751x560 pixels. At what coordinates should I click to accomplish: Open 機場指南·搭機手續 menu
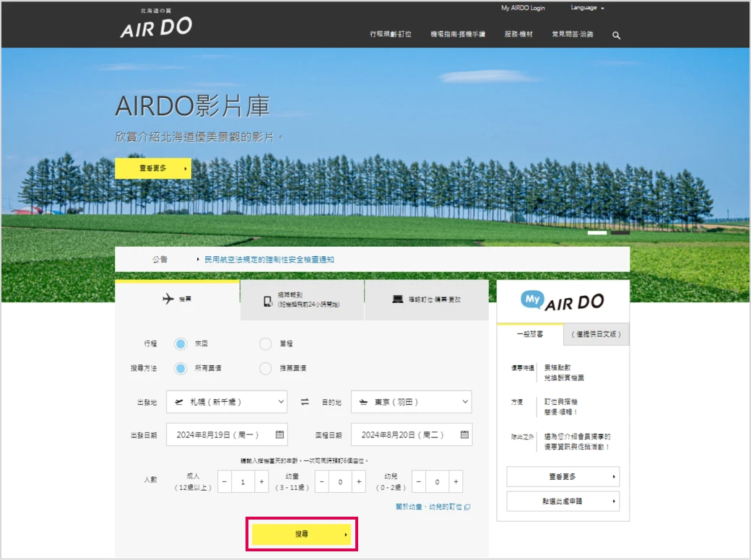coord(458,34)
